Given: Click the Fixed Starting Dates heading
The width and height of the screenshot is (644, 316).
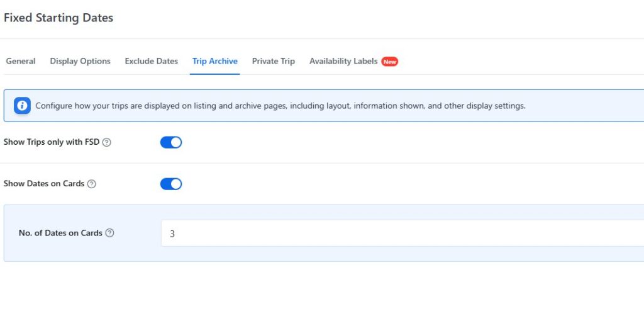Looking at the screenshot, I should (x=58, y=18).
